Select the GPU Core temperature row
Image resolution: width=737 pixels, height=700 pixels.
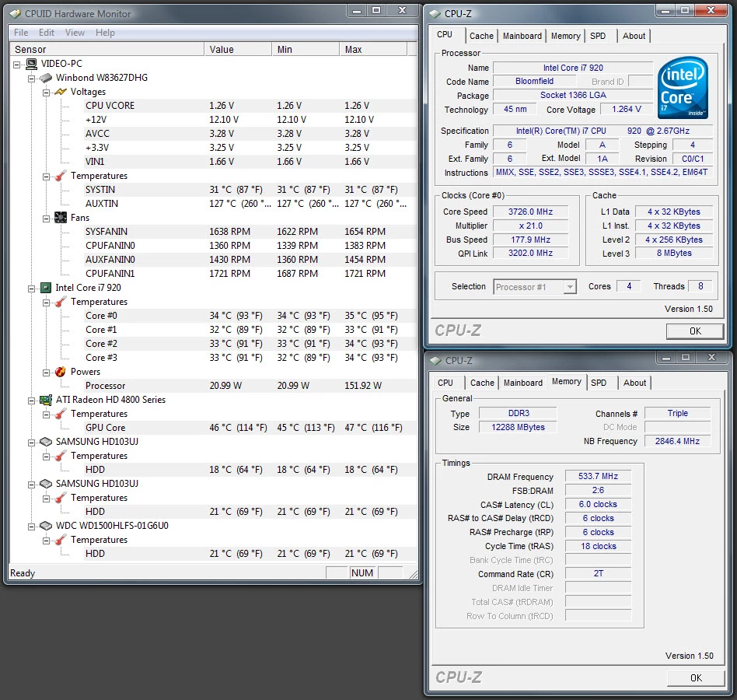250,428
